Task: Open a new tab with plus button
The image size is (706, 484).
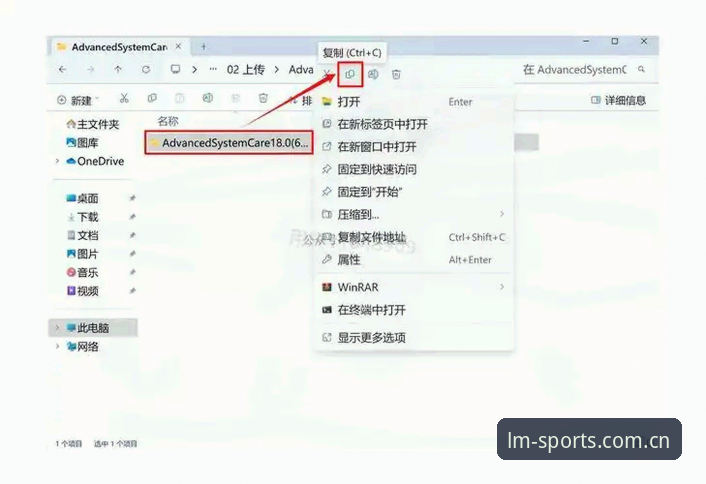Action: 204,46
